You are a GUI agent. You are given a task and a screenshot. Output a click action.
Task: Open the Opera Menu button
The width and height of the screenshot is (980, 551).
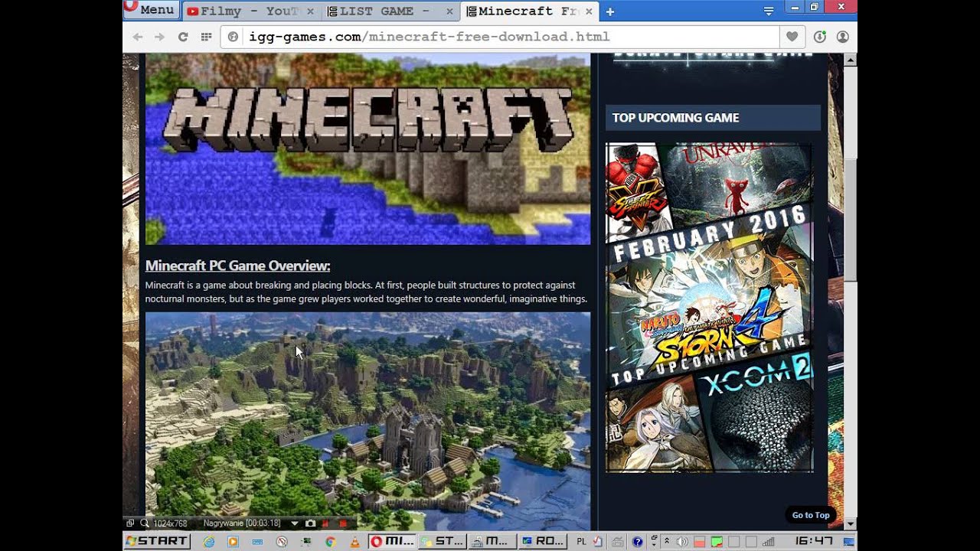[x=152, y=10]
